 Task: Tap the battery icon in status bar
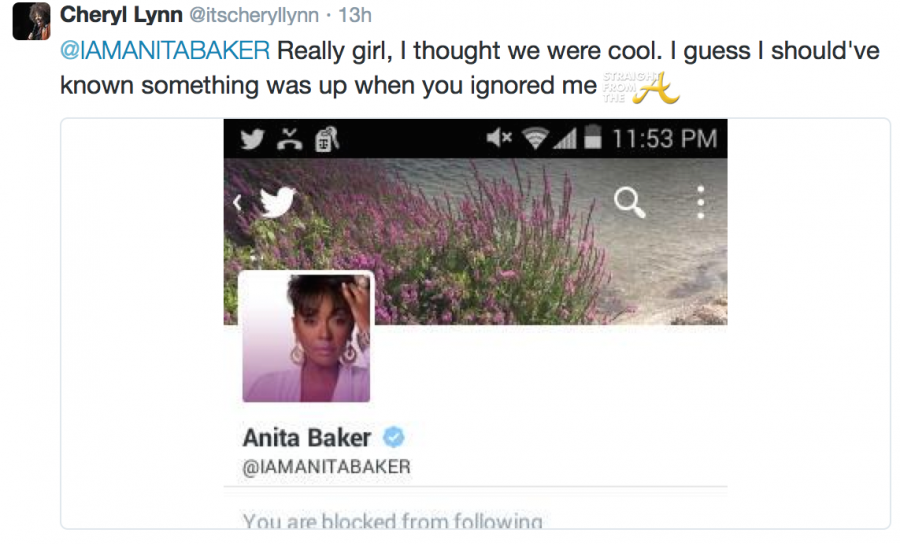click(594, 139)
